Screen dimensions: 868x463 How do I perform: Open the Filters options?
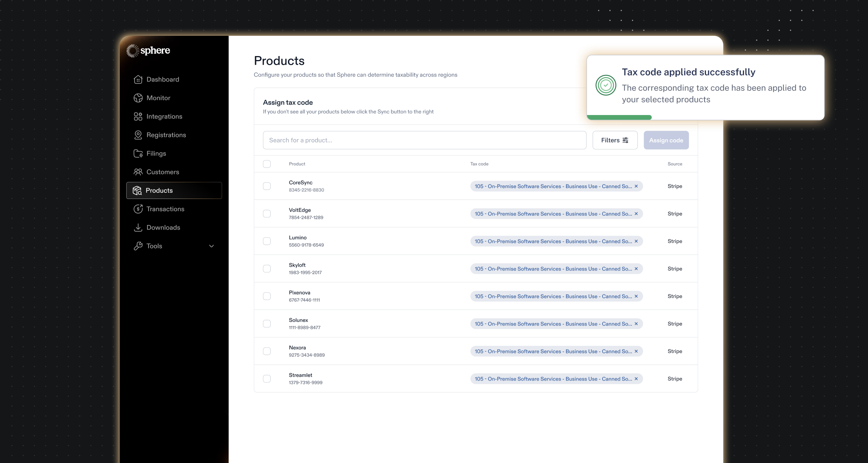(x=615, y=140)
